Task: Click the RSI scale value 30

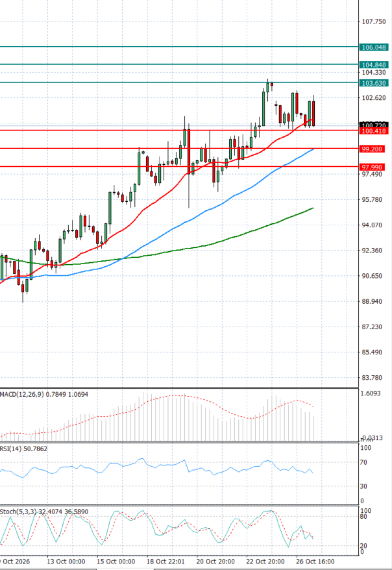Action: tap(364, 486)
